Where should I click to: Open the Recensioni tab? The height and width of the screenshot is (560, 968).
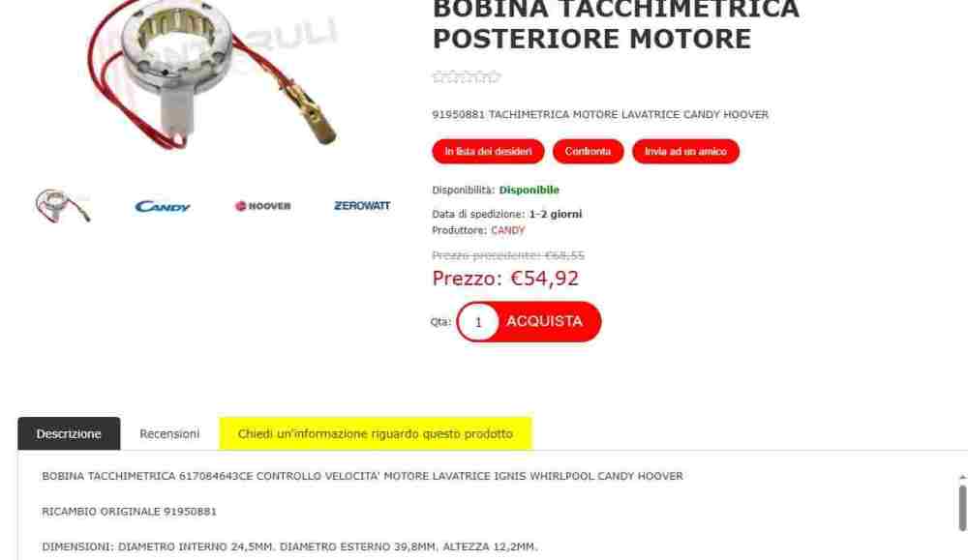coord(169,433)
